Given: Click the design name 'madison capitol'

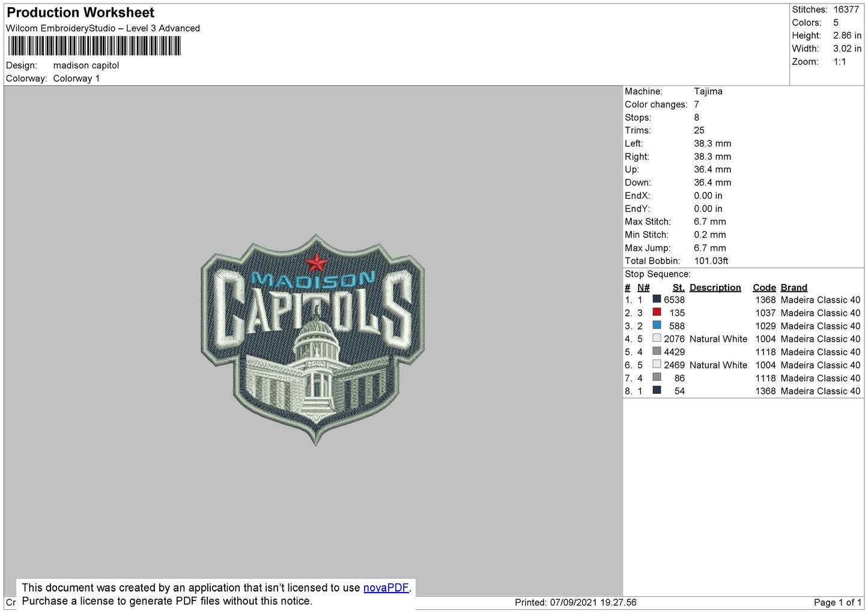Looking at the screenshot, I should point(86,65).
